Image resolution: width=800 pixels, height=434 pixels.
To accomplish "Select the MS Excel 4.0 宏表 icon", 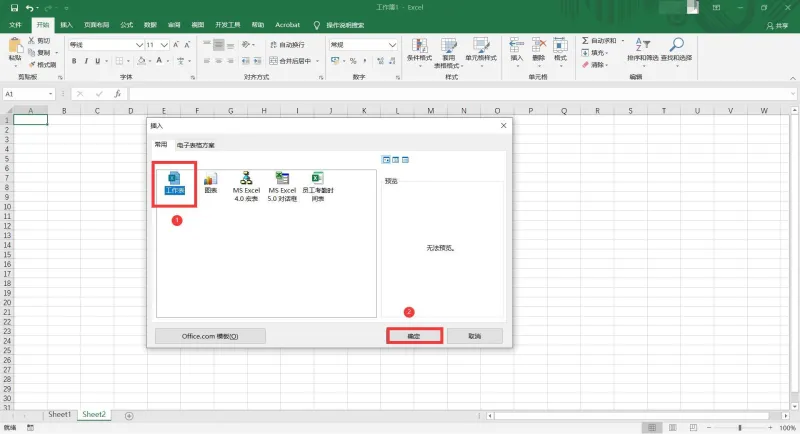I will (x=246, y=186).
